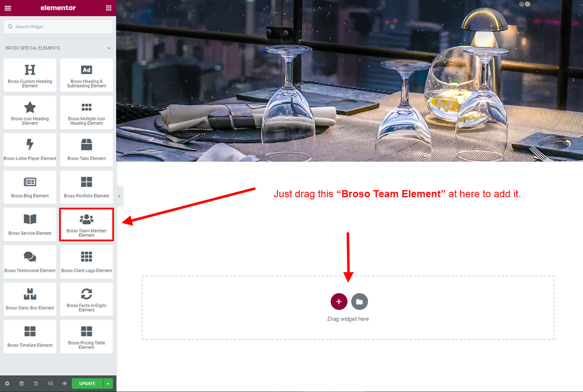This screenshot has width=583, height=392.
Task: Select the Broso Static Box Element widget
Action: [x=30, y=299]
